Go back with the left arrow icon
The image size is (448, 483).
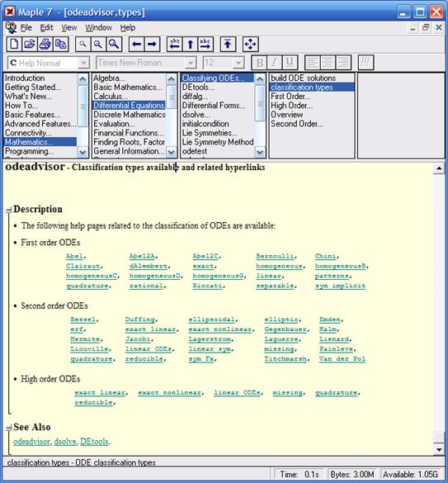coord(136,44)
